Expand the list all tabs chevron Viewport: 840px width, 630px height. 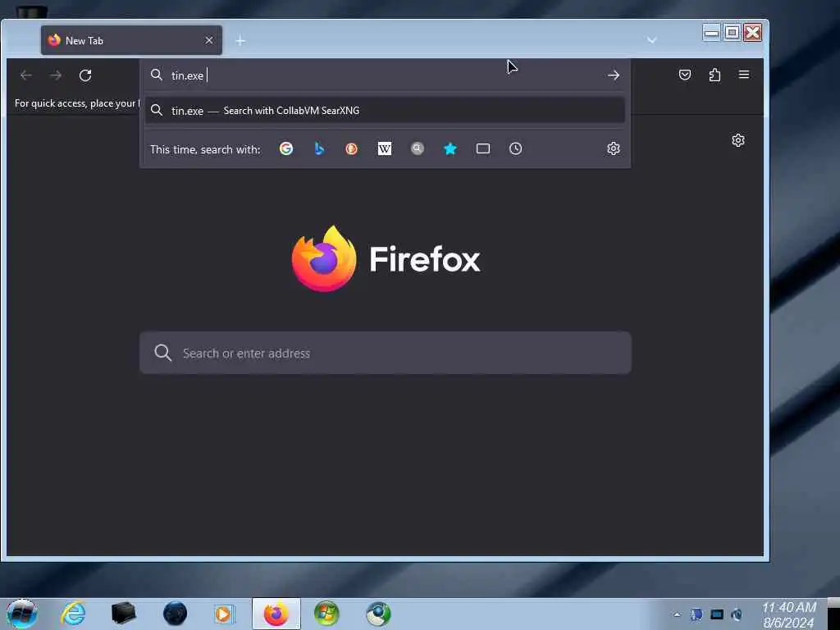click(652, 40)
